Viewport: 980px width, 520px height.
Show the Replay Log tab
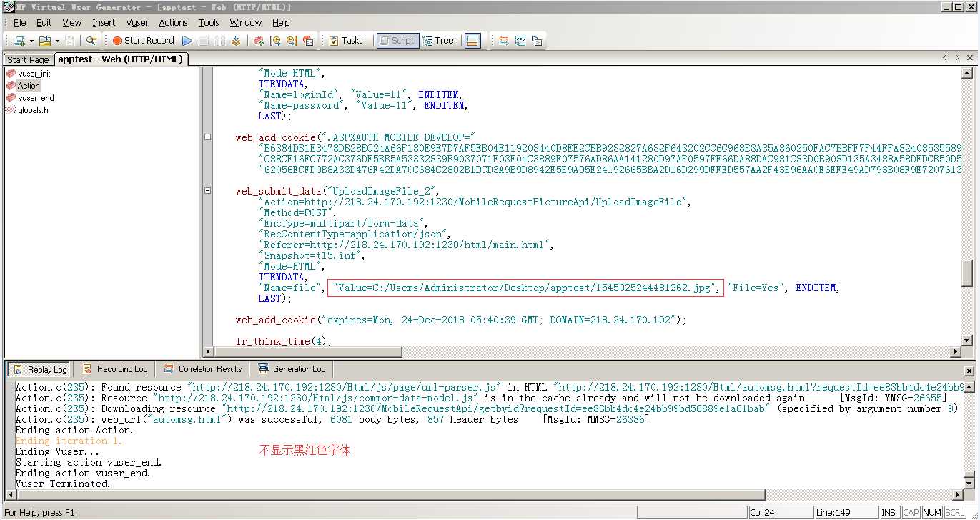coord(40,369)
